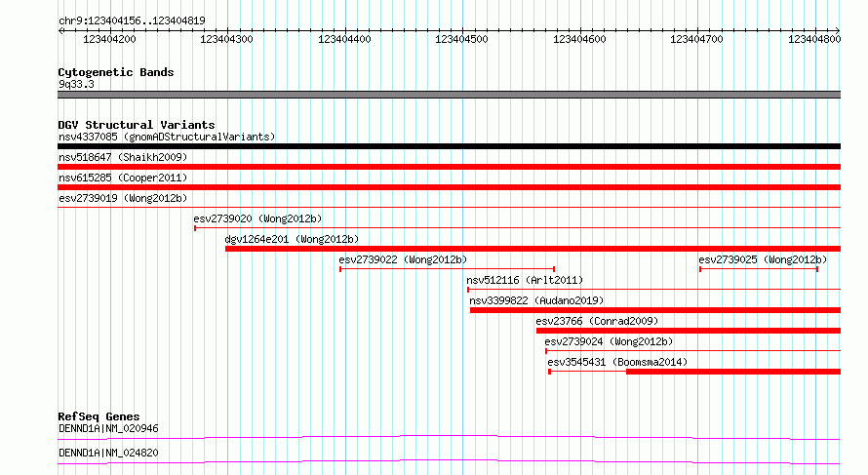Open dgv1264e201 (Wong2012b) label
Viewport: 868px width, 475px height.
(x=292, y=239)
